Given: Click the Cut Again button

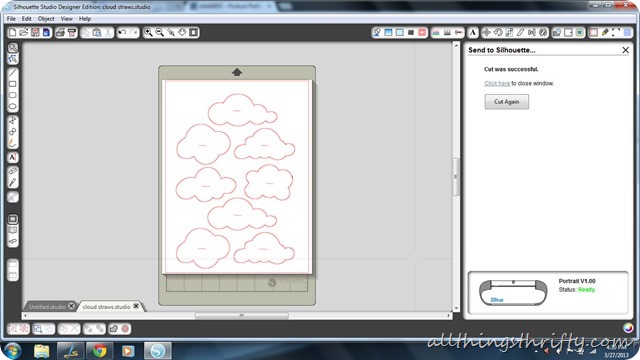Looking at the screenshot, I should click(x=507, y=102).
